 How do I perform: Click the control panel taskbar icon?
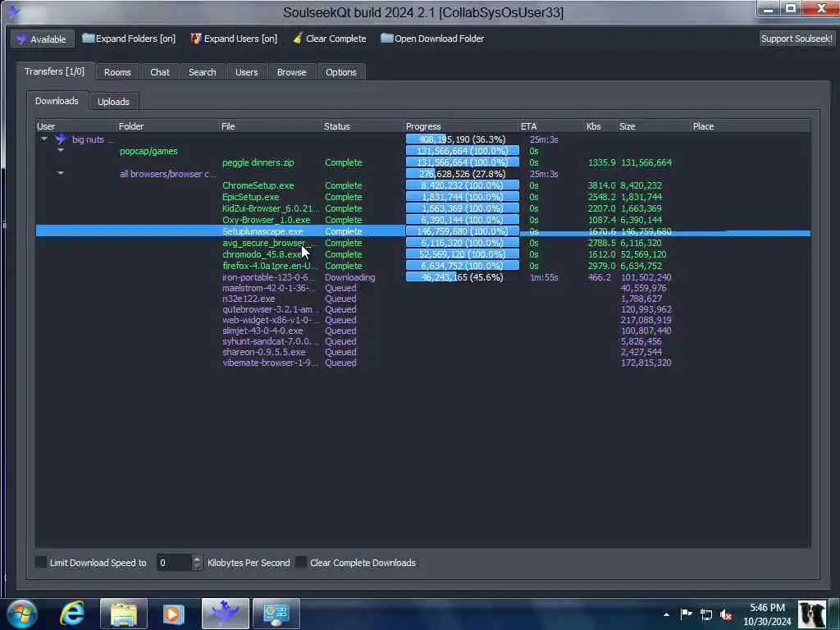click(276, 614)
